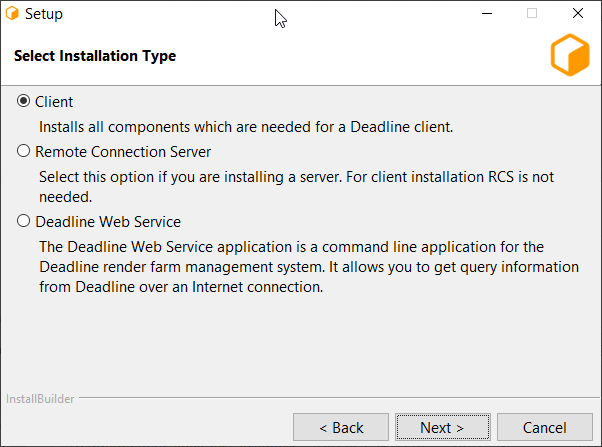Select the Client installation radio button
This screenshot has height=447, width=602.
24,102
